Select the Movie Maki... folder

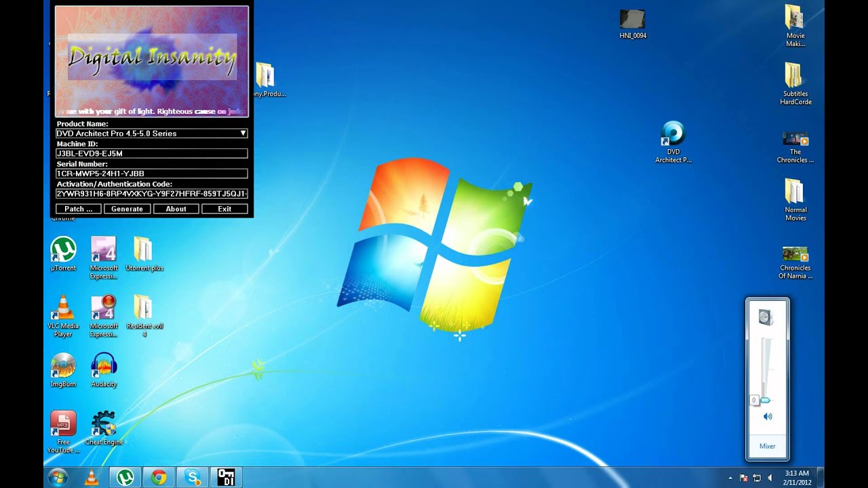pos(795,26)
